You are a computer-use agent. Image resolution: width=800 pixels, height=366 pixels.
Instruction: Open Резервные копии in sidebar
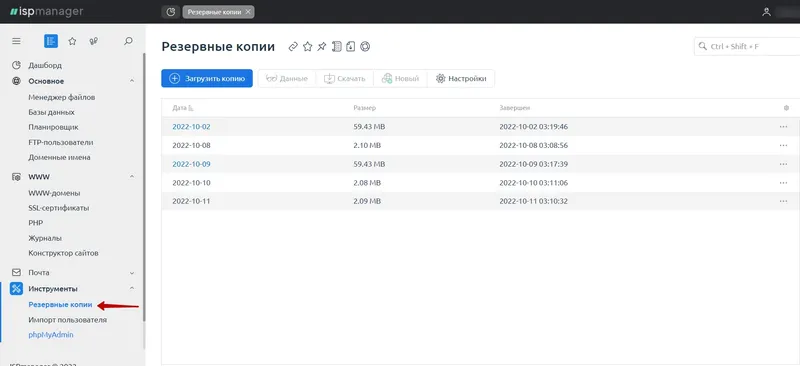tap(60, 305)
